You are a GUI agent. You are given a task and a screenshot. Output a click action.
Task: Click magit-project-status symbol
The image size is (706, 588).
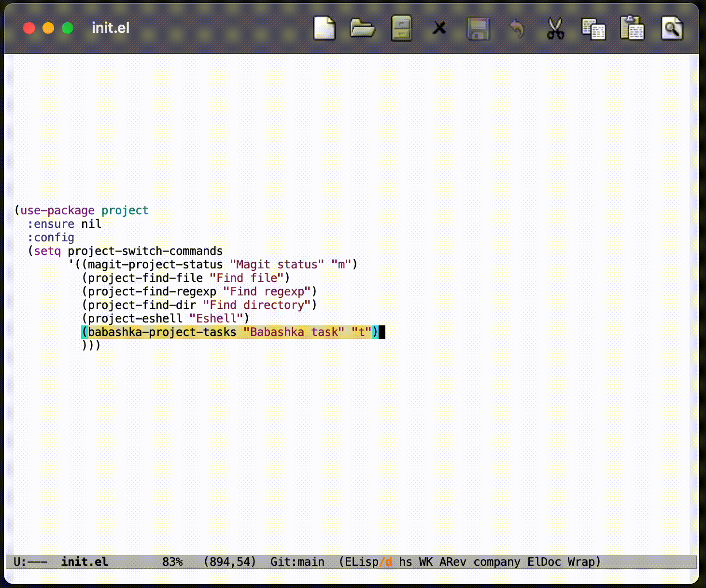(x=155, y=265)
